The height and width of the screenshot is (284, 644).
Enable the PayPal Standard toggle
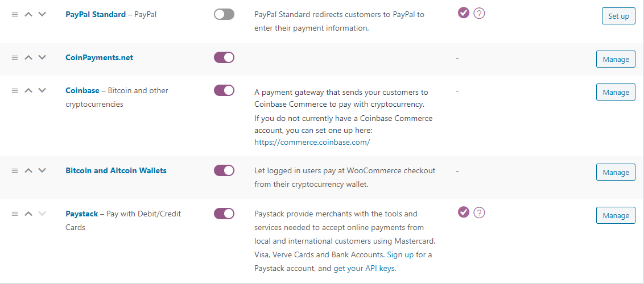(x=224, y=14)
